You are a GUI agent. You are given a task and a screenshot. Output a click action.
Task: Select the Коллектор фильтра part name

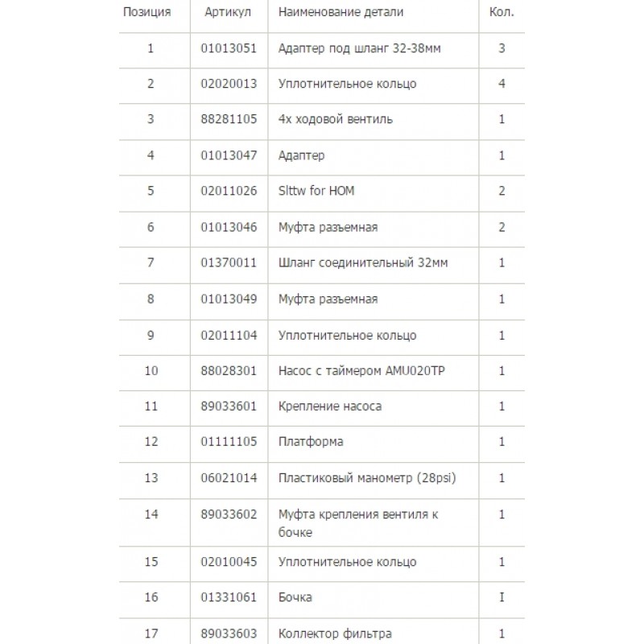point(335,634)
